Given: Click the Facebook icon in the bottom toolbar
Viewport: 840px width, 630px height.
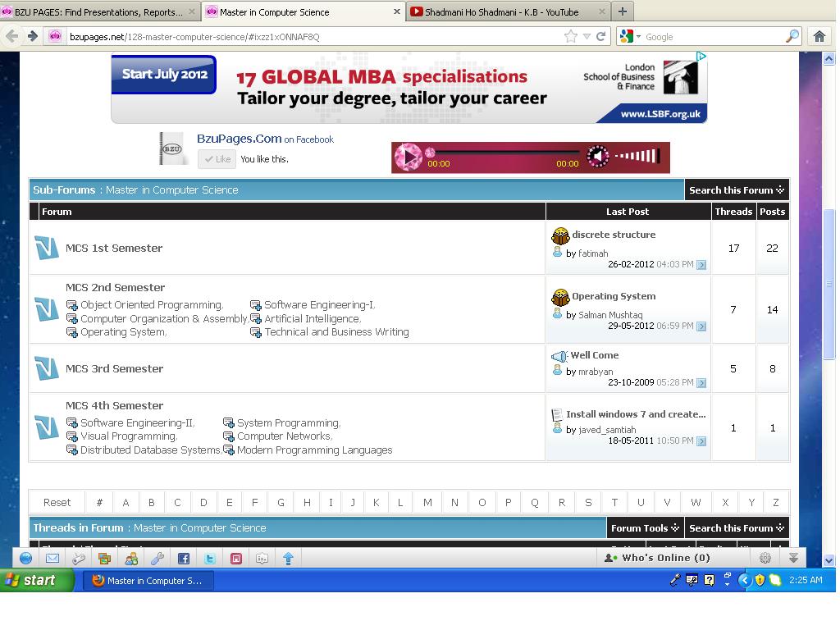Looking at the screenshot, I should [184, 559].
